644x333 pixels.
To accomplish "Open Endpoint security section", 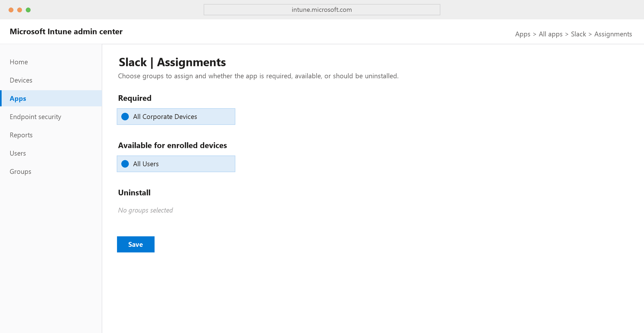I will [51, 117].
